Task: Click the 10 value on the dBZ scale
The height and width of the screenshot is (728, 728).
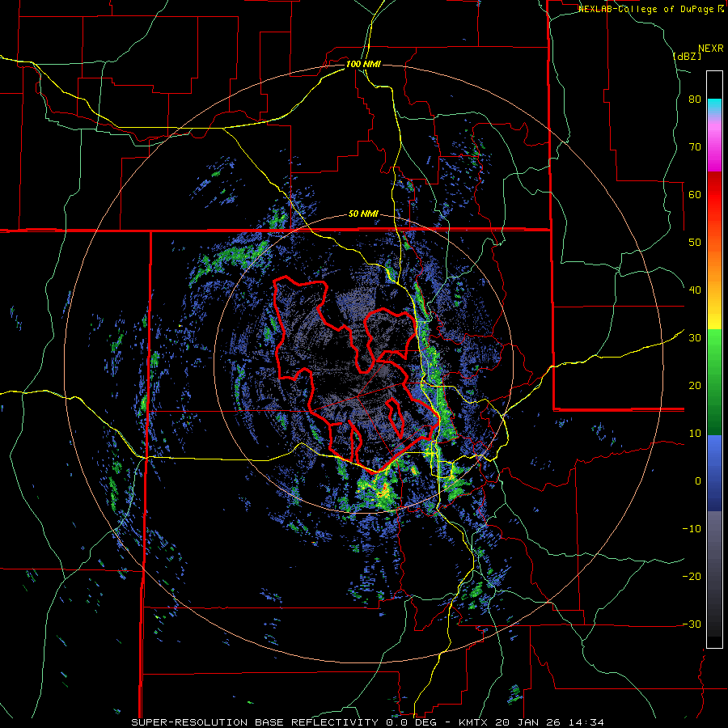Action: pyautogui.click(x=695, y=434)
